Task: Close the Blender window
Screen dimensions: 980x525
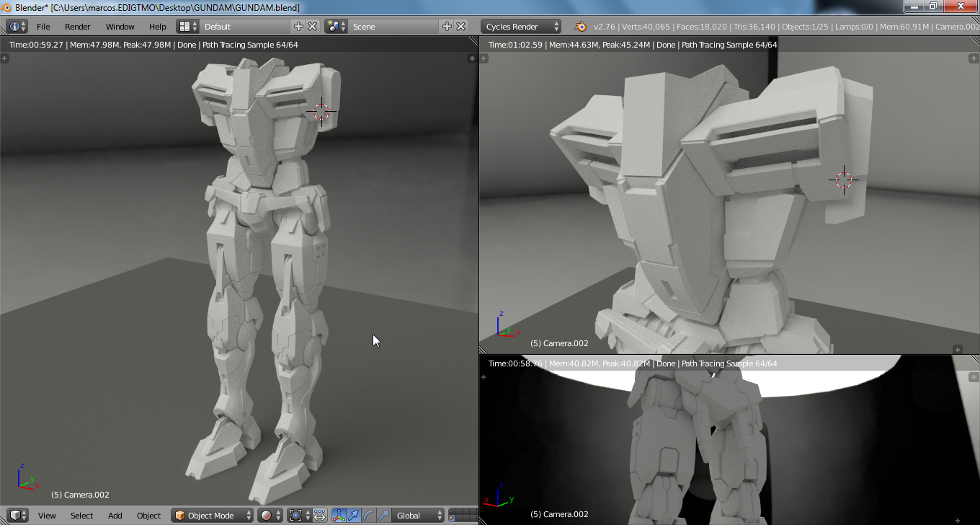Action: coord(959,6)
